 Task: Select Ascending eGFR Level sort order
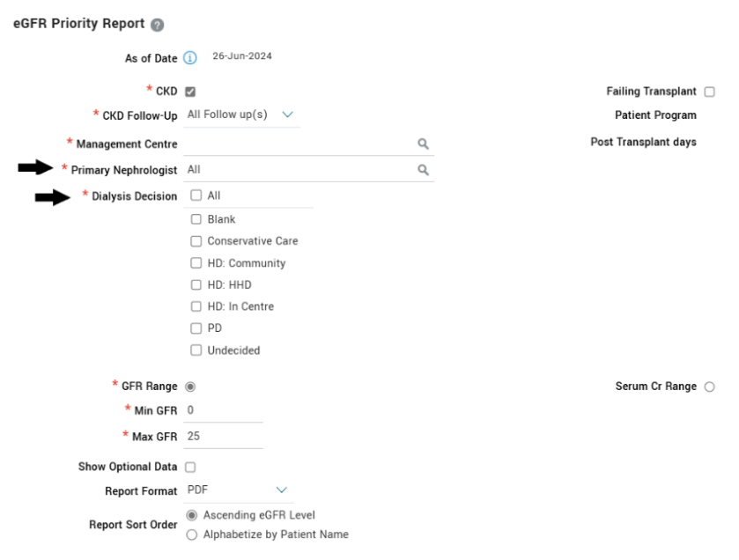[193, 514]
